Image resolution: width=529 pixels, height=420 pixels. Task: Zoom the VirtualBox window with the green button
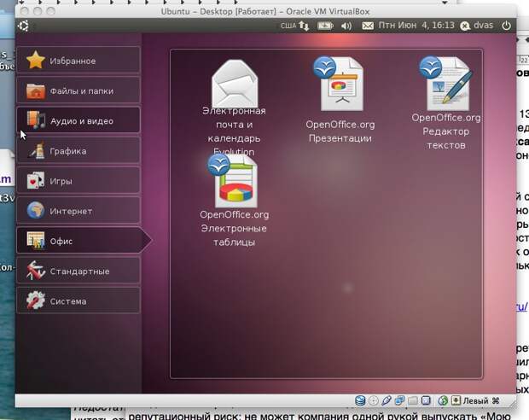50,11
